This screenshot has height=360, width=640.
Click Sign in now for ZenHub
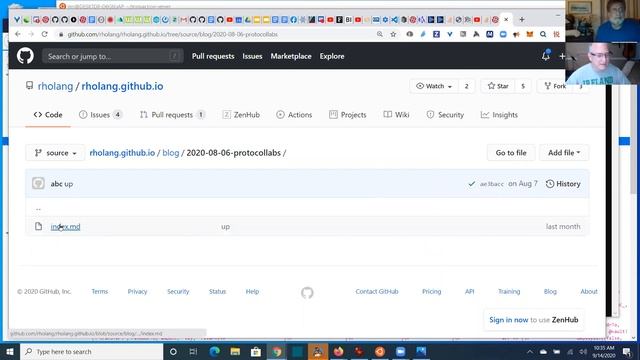click(x=509, y=320)
